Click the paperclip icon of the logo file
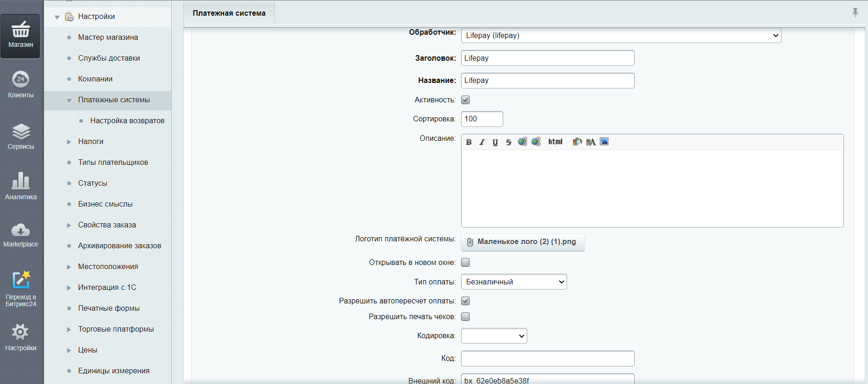The image size is (868, 384). click(470, 242)
